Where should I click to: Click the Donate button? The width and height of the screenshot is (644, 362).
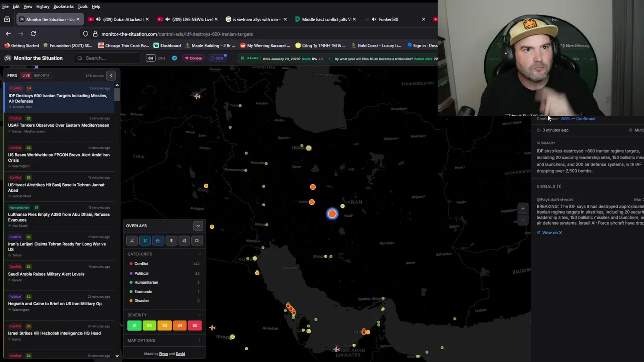click(193, 58)
